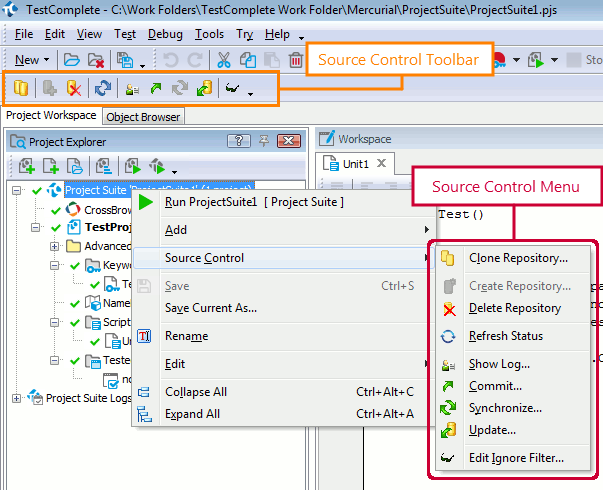The width and height of the screenshot is (603, 490).
Task: Open the Edit submenu in context menu
Action: (283, 364)
